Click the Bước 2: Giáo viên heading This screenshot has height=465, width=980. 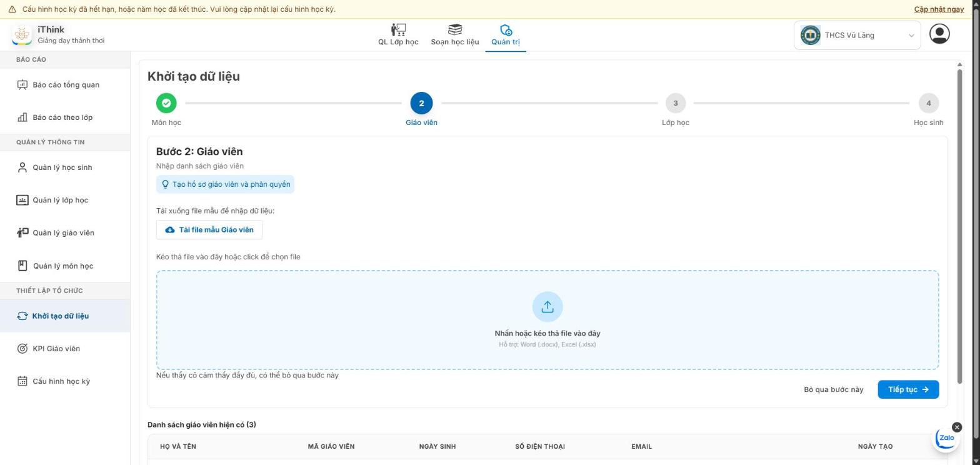199,152
